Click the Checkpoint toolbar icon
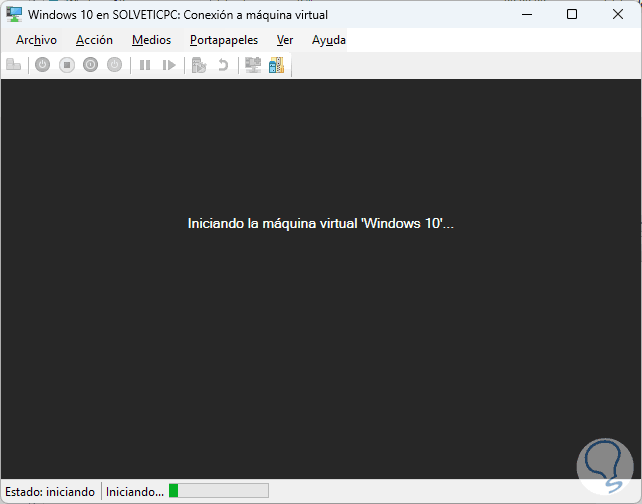This screenshot has height=504, width=642. (199, 65)
